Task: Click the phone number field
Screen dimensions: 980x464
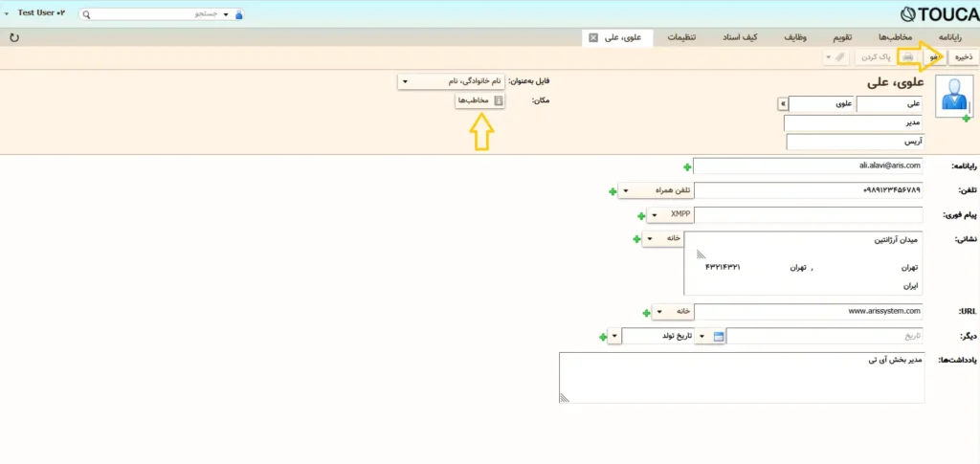Action: pos(809,190)
